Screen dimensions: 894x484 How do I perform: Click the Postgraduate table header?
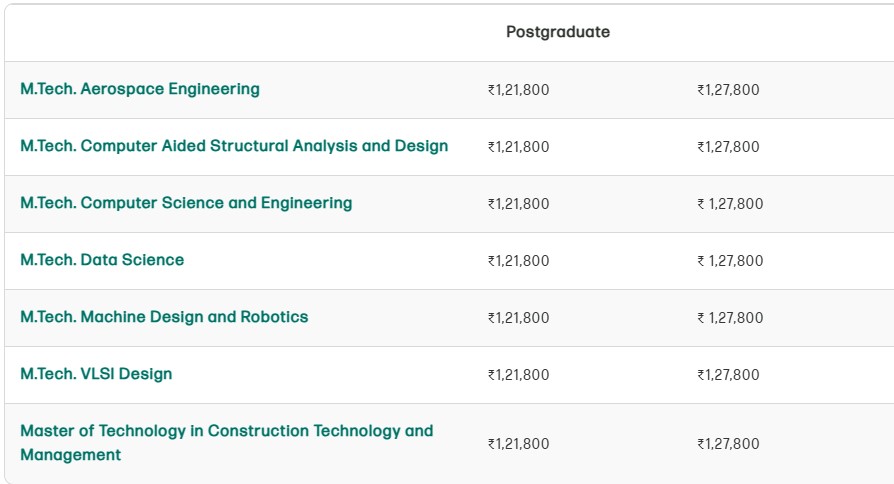click(x=558, y=32)
